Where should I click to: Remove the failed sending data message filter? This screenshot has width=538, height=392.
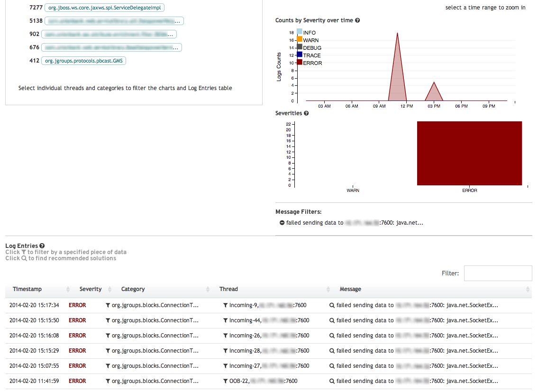click(282, 222)
